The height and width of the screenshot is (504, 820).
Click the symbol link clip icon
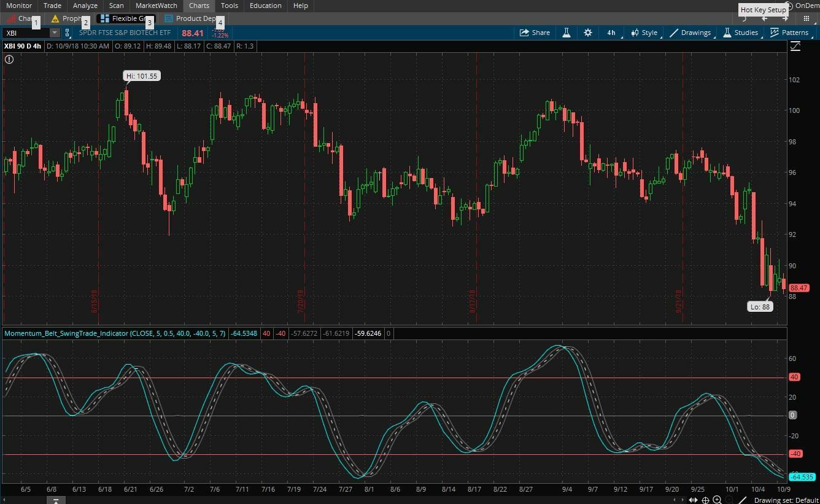[68, 33]
